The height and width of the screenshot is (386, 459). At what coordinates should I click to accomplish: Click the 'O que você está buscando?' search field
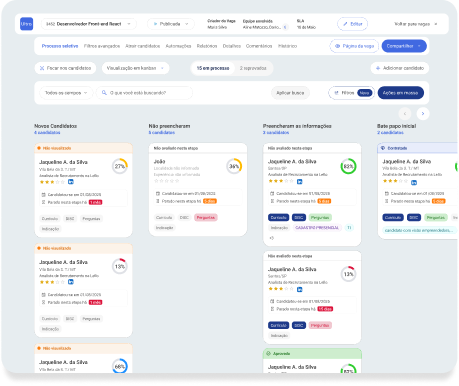145,93
